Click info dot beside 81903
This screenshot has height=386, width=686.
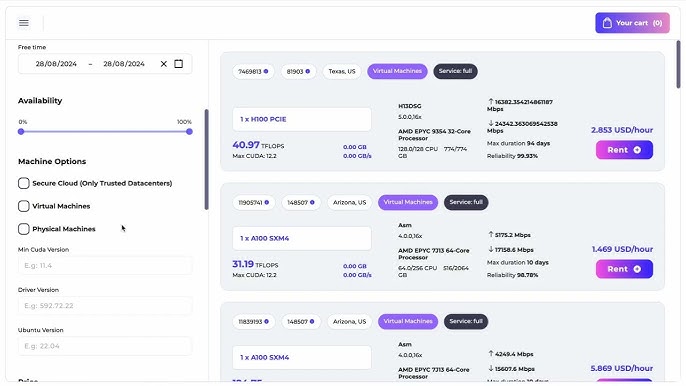pyautogui.click(x=308, y=71)
